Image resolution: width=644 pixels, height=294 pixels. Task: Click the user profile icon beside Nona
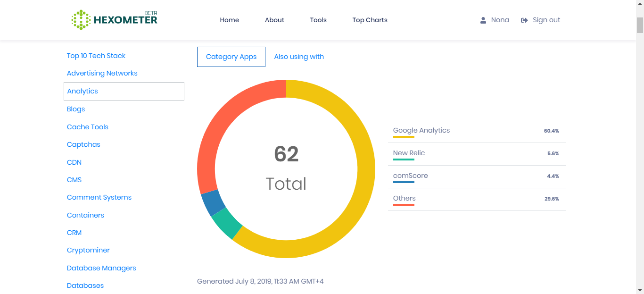coord(483,20)
